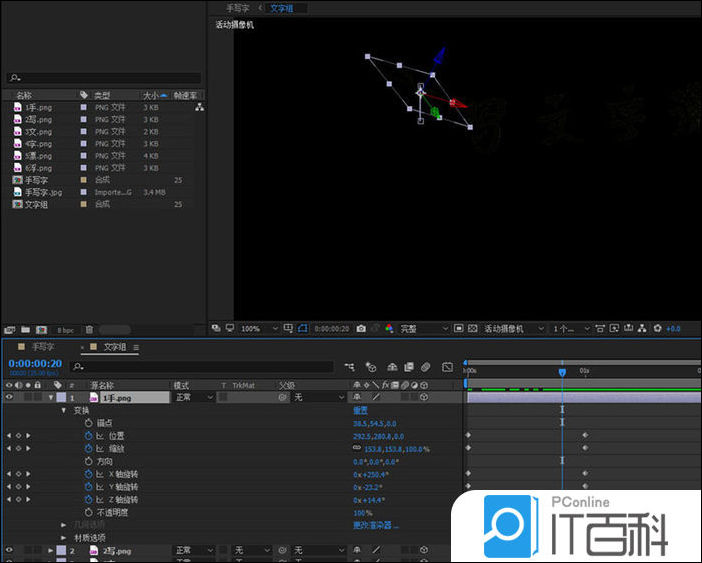Click the timeline current time indicator

click(562, 371)
